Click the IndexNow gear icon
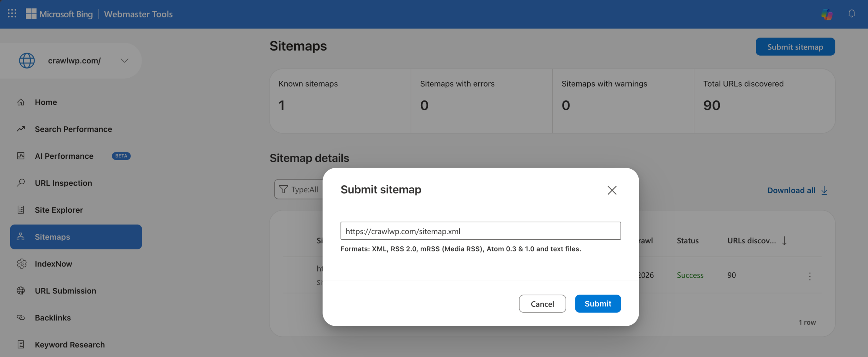Image resolution: width=868 pixels, height=357 pixels. pos(21,264)
